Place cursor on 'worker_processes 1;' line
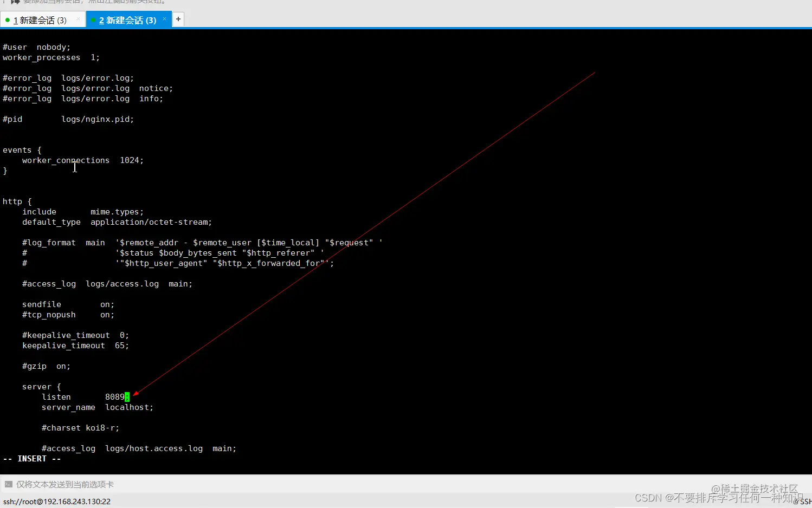Image resolution: width=812 pixels, height=508 pixels. tap(51, 57)
